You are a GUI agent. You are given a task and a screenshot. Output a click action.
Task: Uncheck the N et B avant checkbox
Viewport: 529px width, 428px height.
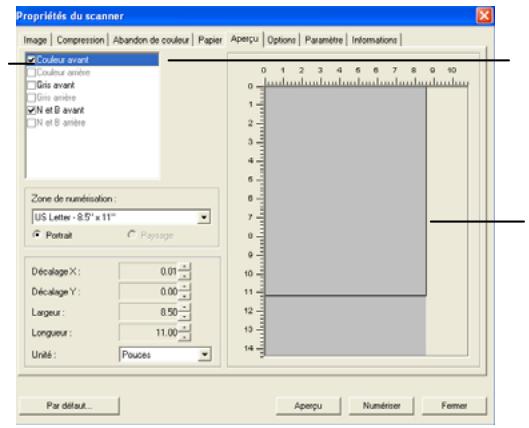pyautogui.click(x=31, y=110)
